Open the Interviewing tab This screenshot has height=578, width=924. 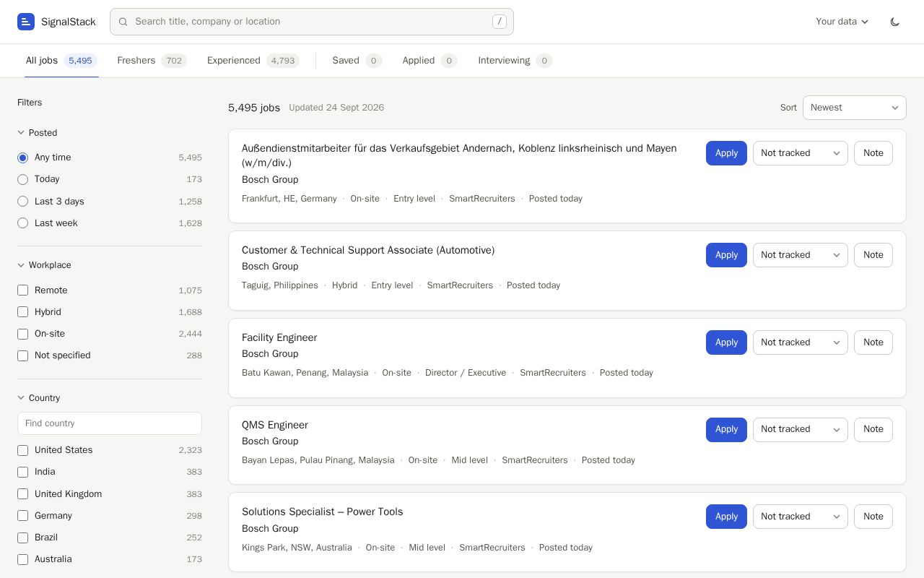click(x=515, y=61)
